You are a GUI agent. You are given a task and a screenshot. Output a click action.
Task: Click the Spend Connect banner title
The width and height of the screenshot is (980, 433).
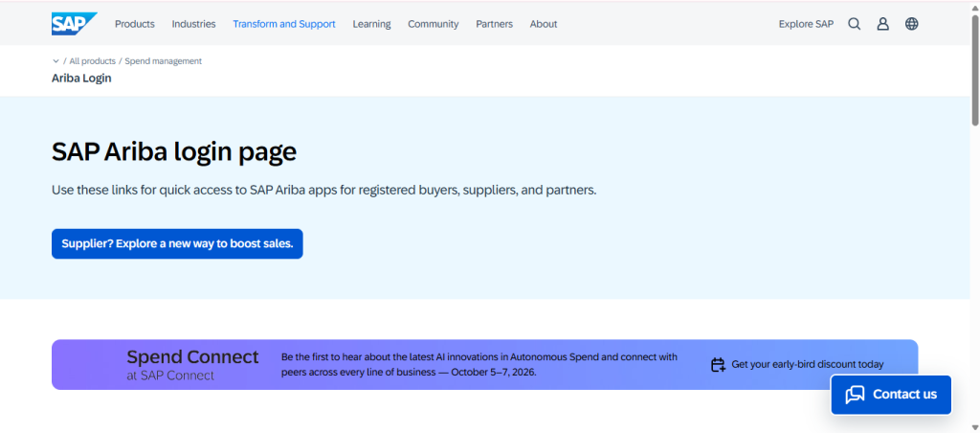click(192, 357)
